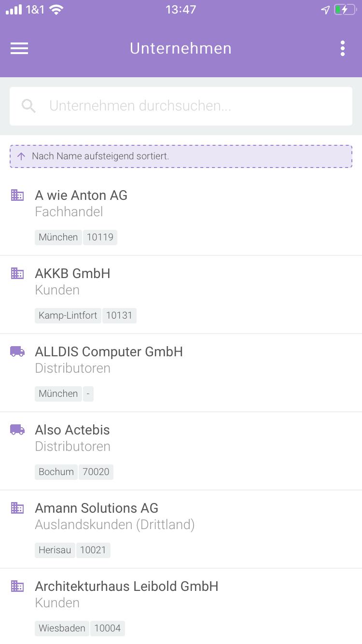This screenshot has height=644, width=362.
Task: Tap the '70020' number tag
Action: (96, 472)
